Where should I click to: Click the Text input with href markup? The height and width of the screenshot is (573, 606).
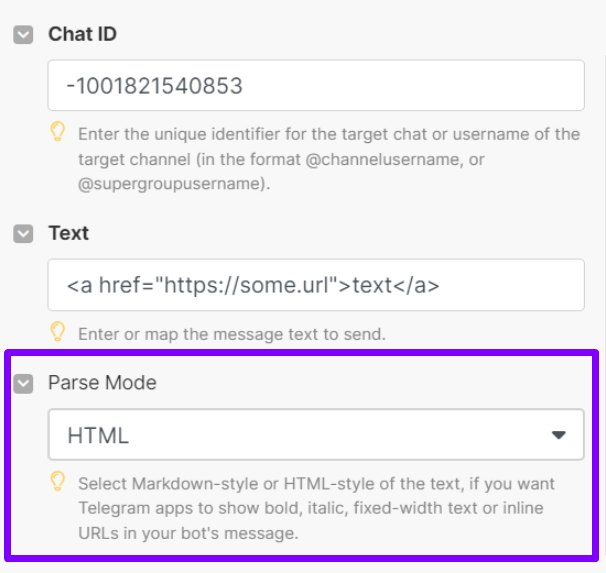pos(316,285)
